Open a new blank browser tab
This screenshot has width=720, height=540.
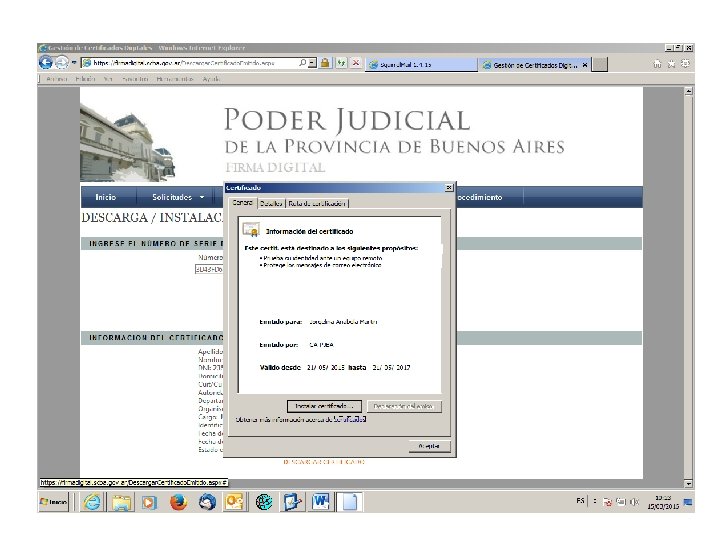click(600, 64)
